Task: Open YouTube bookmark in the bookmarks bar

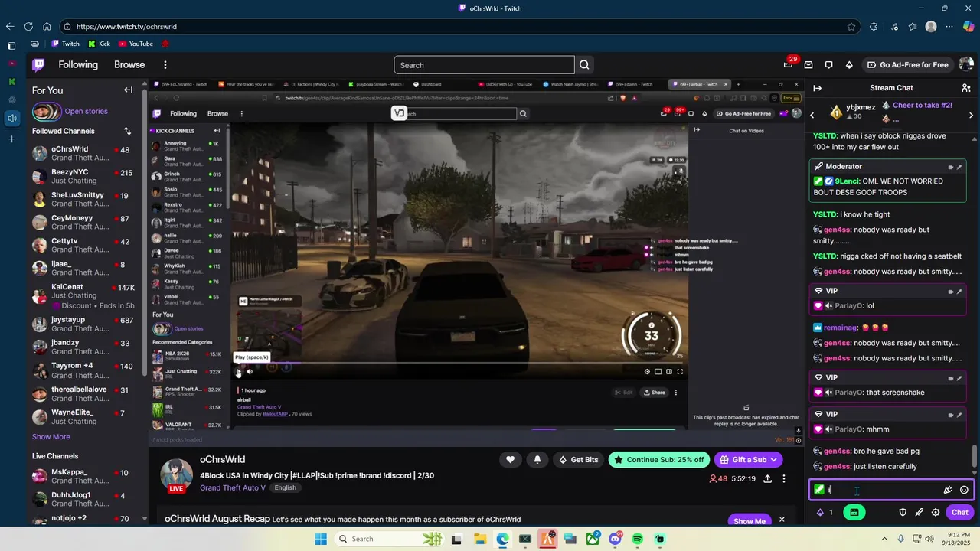Action: point(136,44)
